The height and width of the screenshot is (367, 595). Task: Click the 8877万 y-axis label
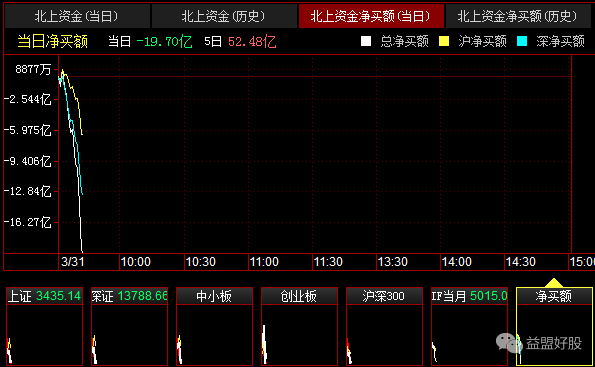click(x=33, y=69)
